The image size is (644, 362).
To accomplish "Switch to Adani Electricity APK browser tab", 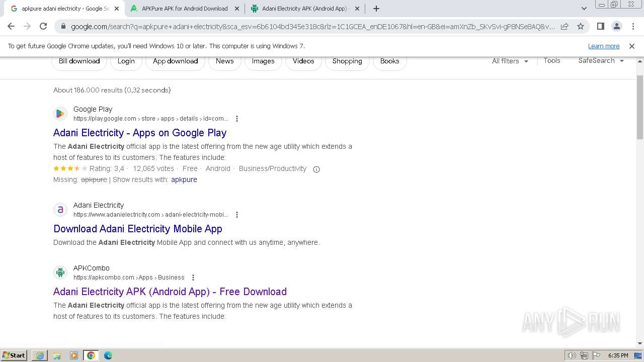I will click(304, 9).
